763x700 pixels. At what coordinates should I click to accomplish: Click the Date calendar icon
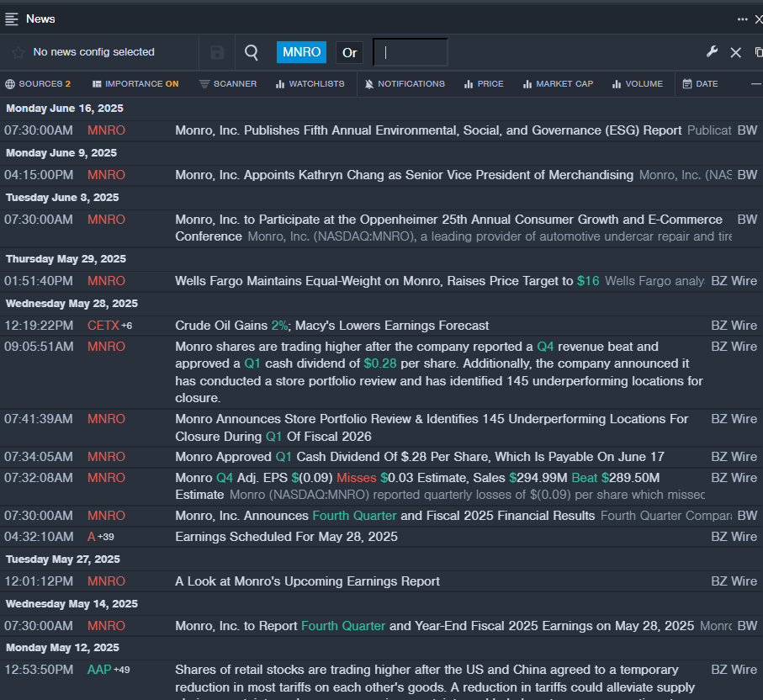(687, 84)
